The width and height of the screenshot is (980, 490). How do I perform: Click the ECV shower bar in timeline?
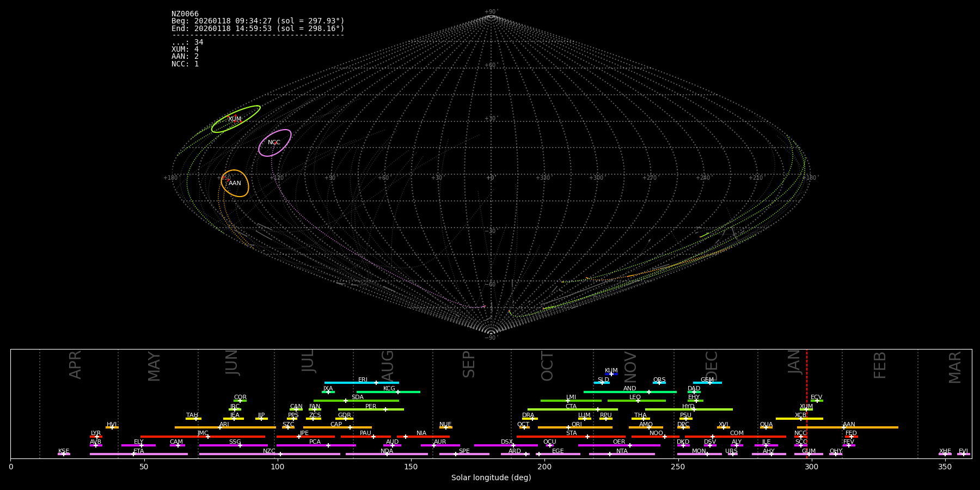(x=817, y=401)
